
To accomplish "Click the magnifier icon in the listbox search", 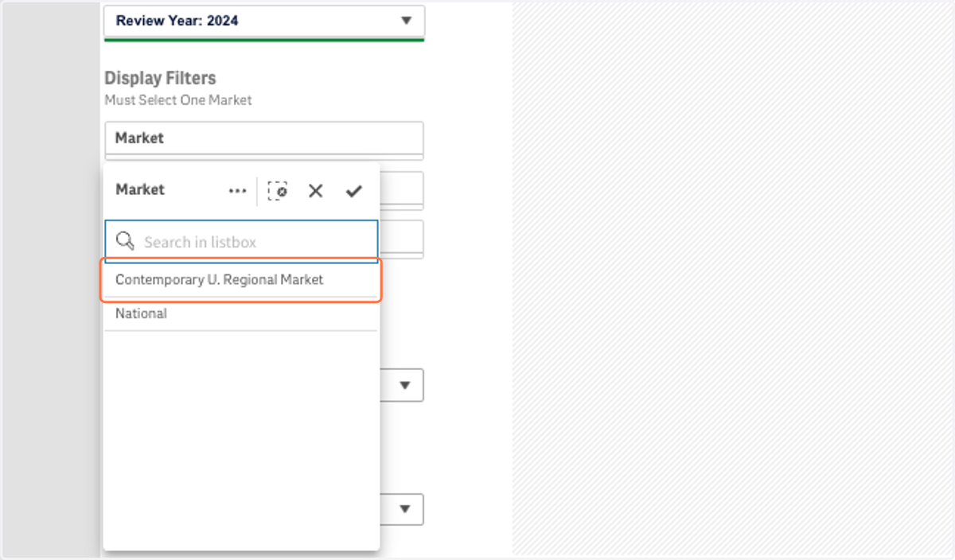I will [125, 241].
